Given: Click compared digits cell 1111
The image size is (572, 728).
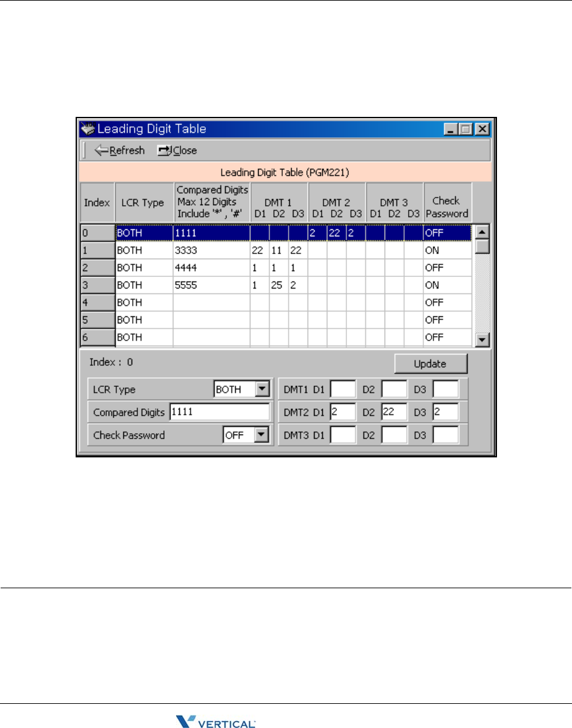Looking at the screenshot, I should pyautogui.click(x=212, y=233).
